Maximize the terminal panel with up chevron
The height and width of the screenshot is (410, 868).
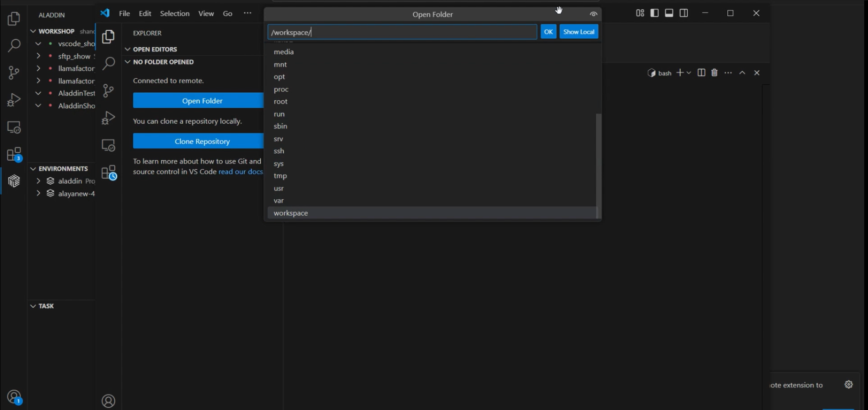(x=742, y=73)
